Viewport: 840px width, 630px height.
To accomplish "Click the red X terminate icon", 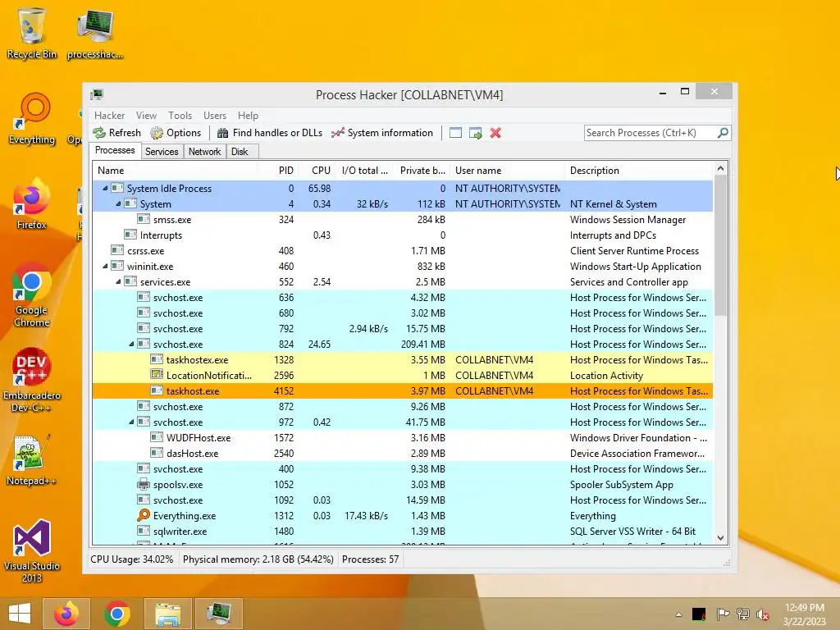I will pos(495,133).
